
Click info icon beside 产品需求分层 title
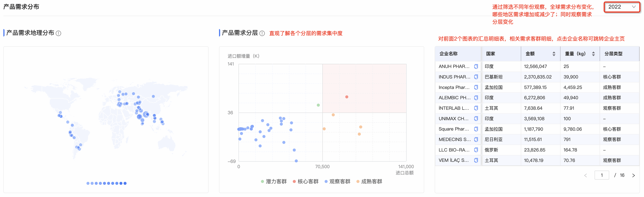click(x=262, y=33)
